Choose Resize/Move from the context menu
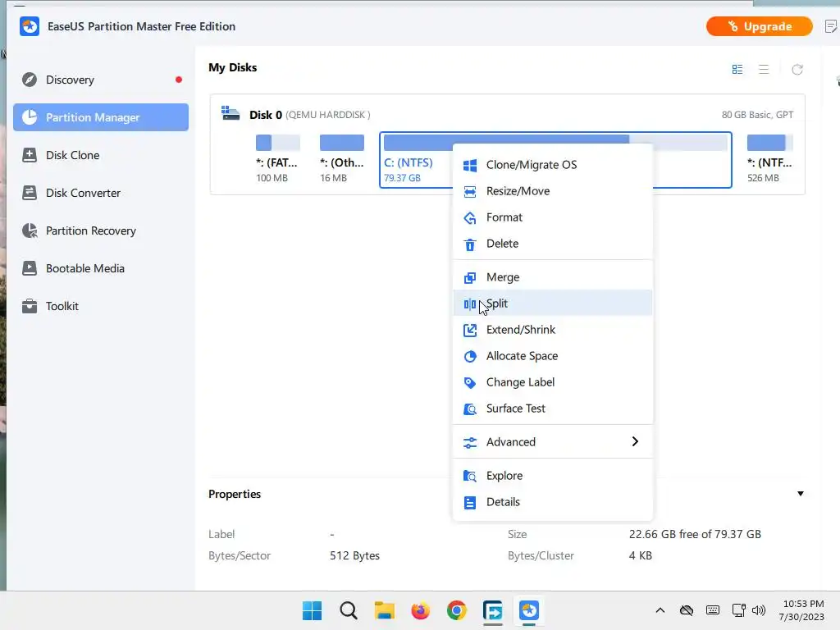Image resolution: width=840 pixels, height=630 pixels. pyautogui.click(x=553, y=191)
